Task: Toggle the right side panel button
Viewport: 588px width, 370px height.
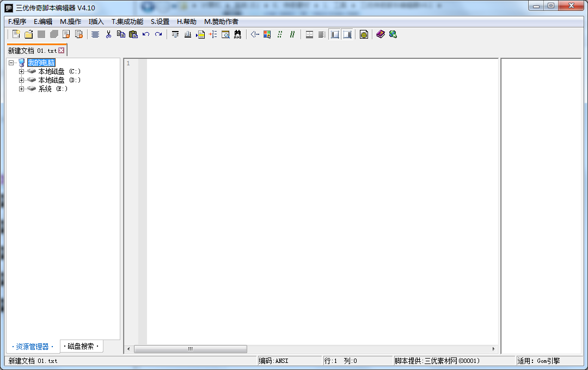Action: 347,34
